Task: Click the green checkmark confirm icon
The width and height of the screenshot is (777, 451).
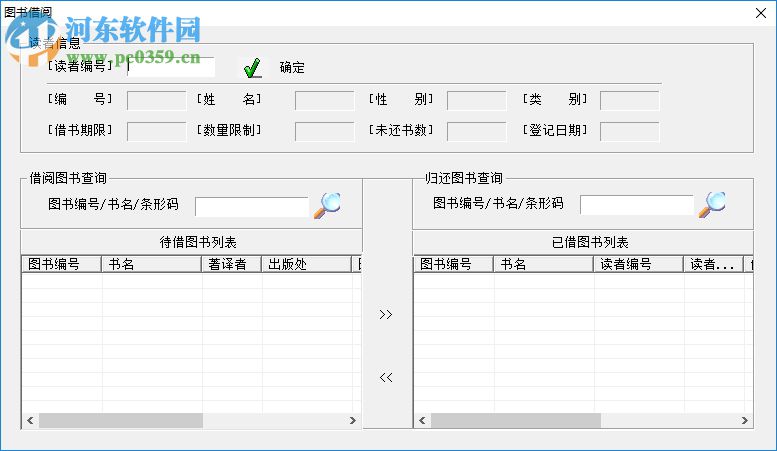Action: pos(253,68)
